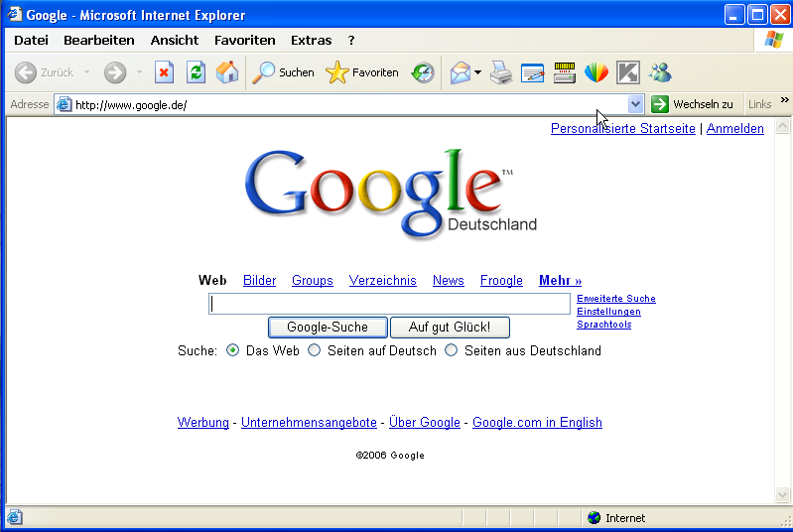
Task: Click the Refresh page icon
Action: (196, 72)
